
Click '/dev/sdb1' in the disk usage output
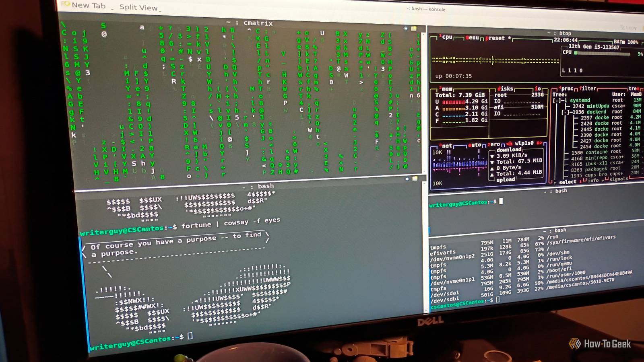[444, 300]
